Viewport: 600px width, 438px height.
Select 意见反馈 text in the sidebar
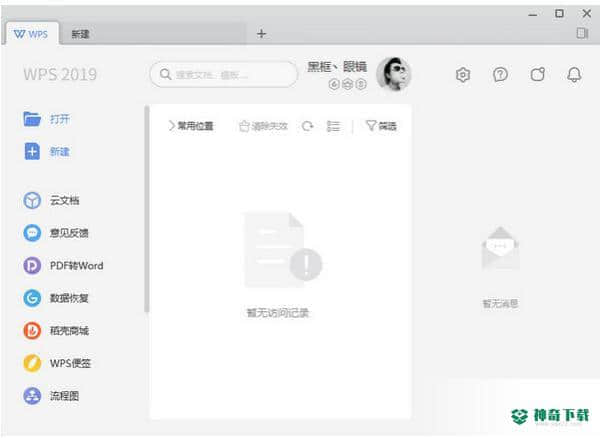[69, 233]
